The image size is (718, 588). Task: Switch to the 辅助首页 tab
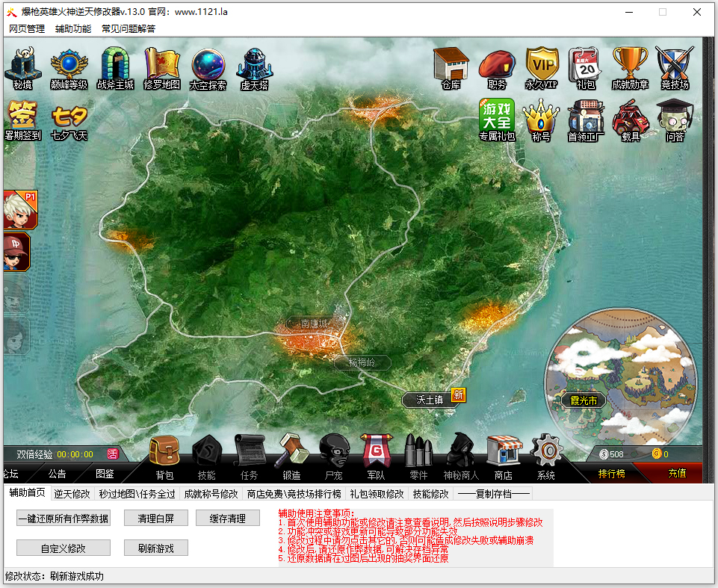tap(27, 493)
